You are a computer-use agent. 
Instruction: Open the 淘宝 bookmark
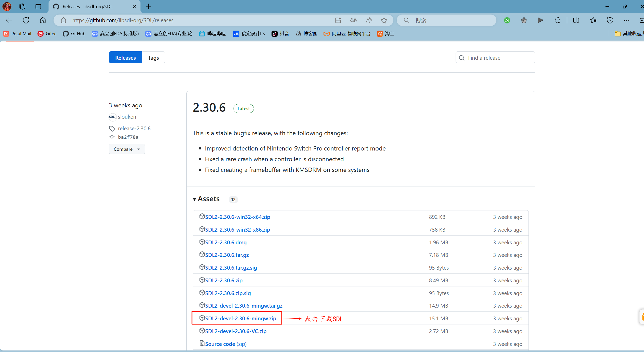pyautogui.click(x=386, y=33)
